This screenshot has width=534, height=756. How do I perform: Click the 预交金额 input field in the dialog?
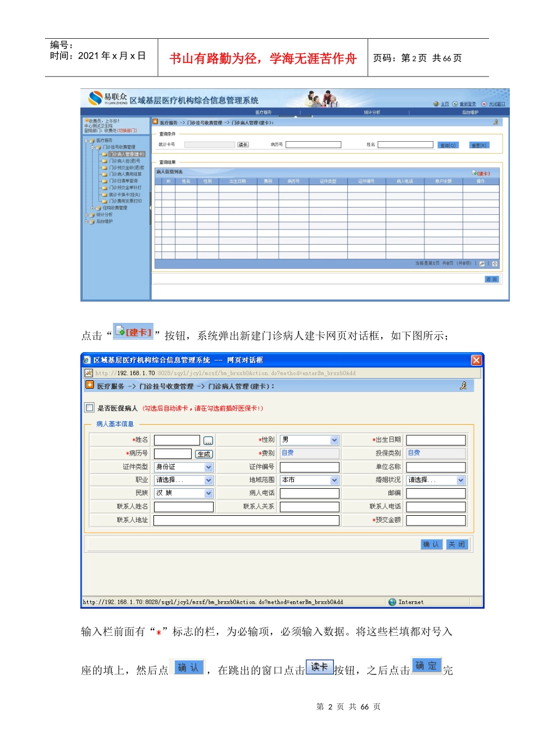pyautogui.click(x=436, y=520)
